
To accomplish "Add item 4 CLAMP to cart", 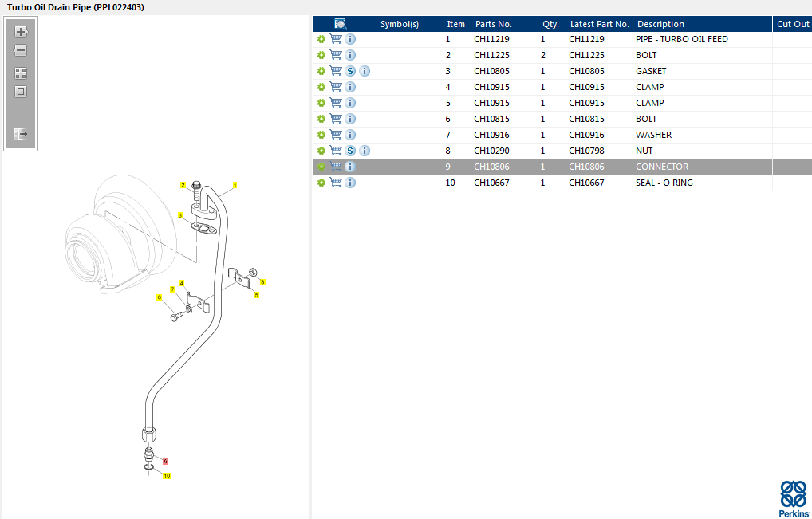I will point(336,87).
